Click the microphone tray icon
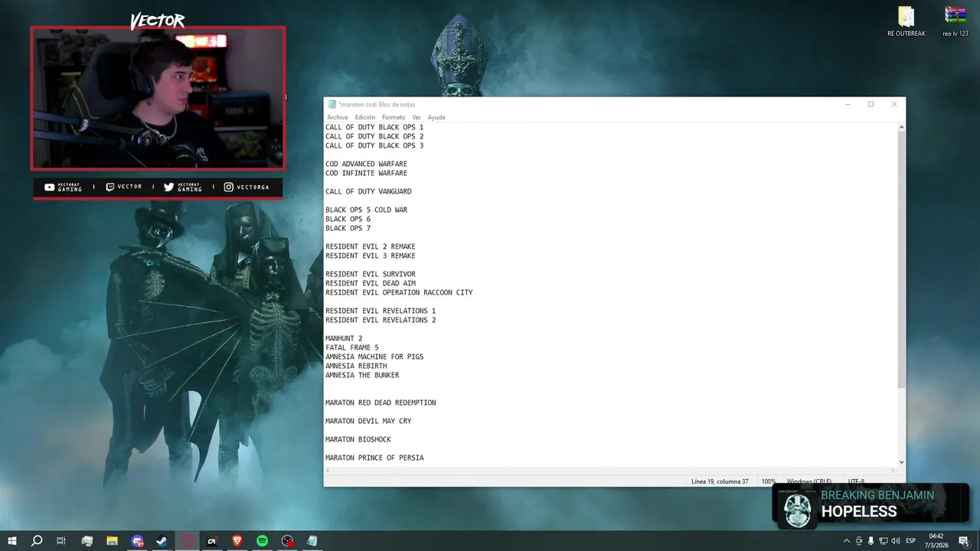Viewport: 980px width, 551px height. 871,541
